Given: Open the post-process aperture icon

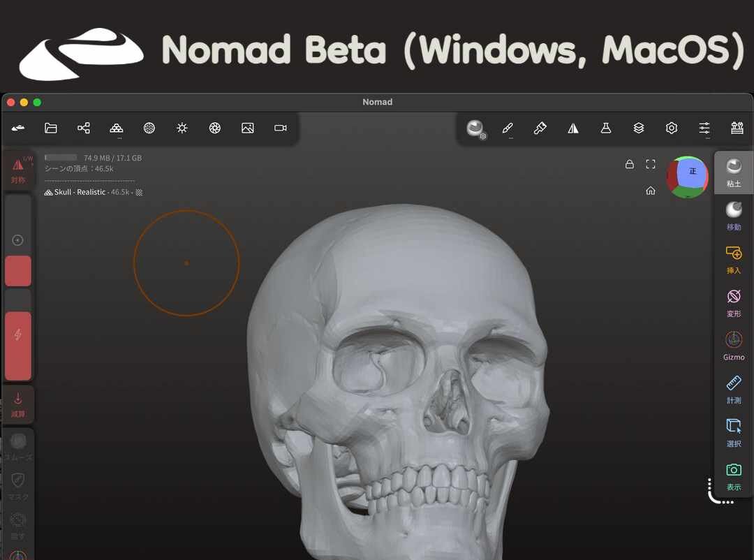Looking at the screenshot, I should coord(214,128).
